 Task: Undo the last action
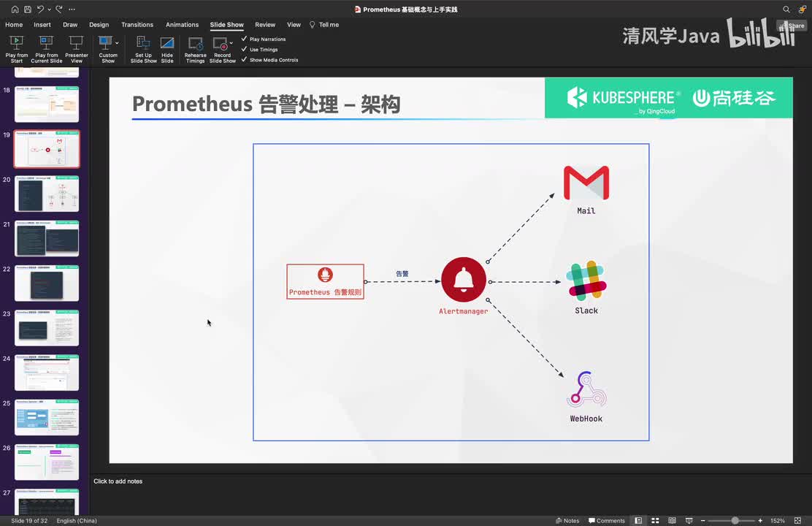[40, 9]
